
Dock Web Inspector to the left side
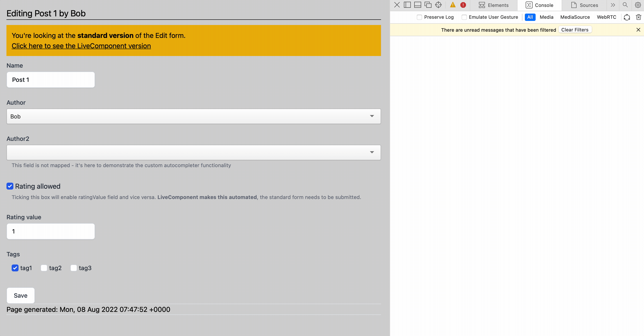[x=407, y=5]
